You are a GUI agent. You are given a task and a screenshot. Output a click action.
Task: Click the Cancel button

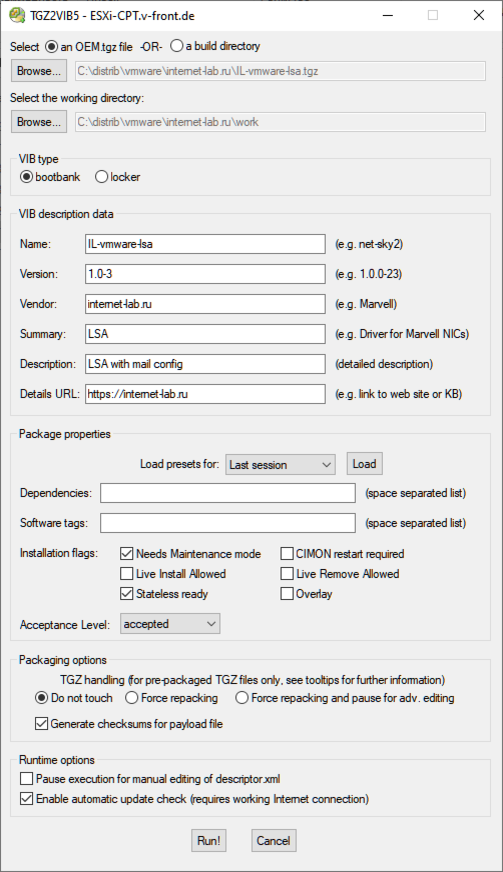(x=273, y=840)
